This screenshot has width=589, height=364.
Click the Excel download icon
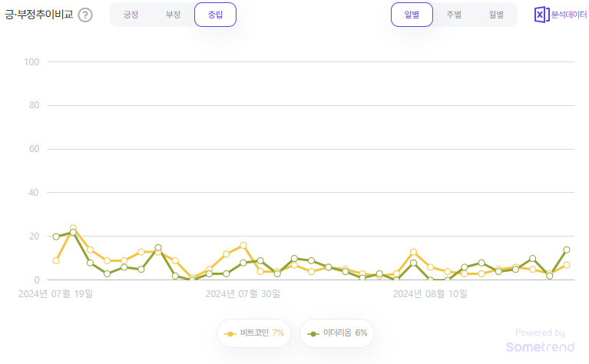(541, 15)
